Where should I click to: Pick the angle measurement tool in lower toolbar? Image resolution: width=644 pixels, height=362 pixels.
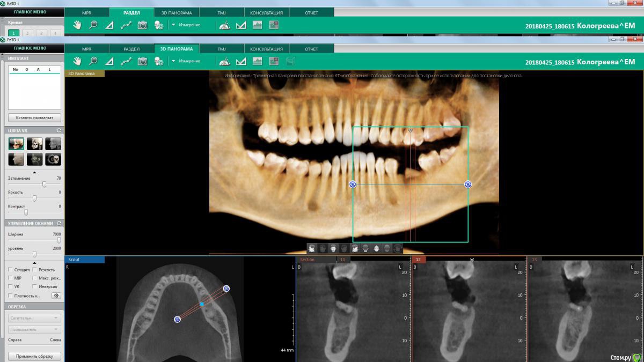tap(109, 61)
